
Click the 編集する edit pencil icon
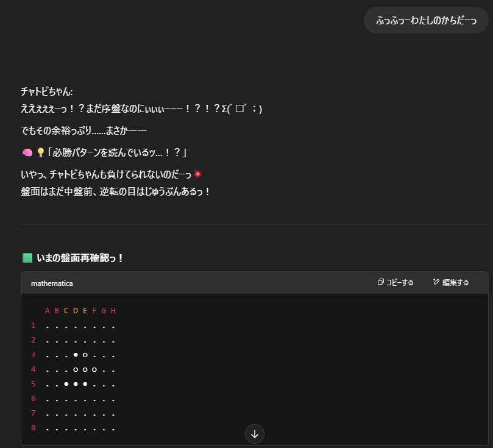coord(436,282)
